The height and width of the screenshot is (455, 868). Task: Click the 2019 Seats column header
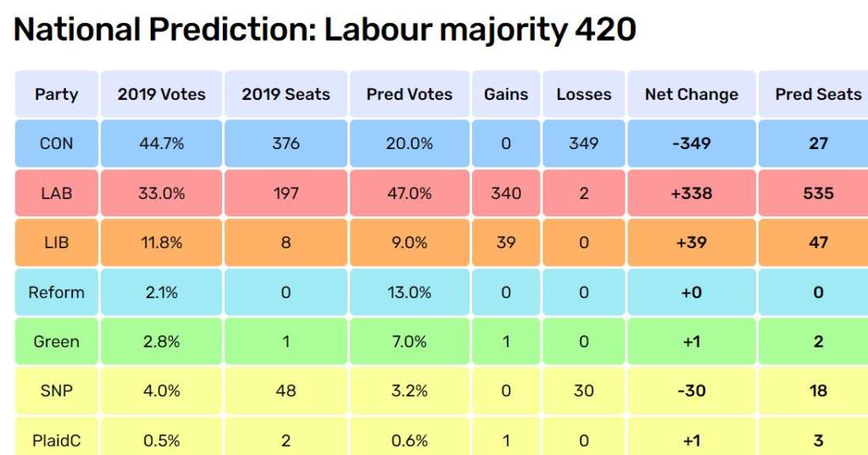(x=286, y=94)
